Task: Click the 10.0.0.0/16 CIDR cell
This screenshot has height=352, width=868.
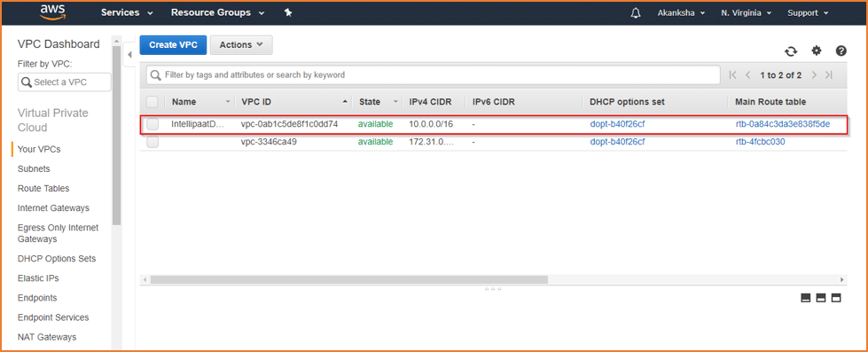Action: click(x=431, y=124)
